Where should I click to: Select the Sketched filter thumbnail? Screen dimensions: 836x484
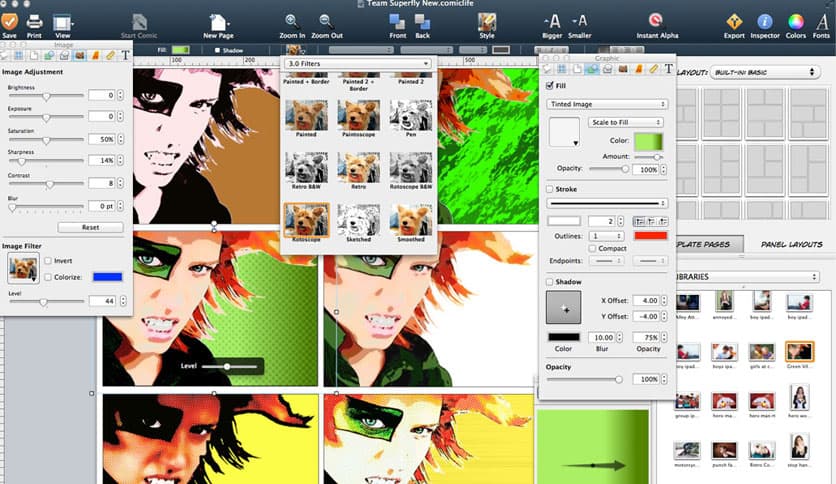click(x=358, y=221)
